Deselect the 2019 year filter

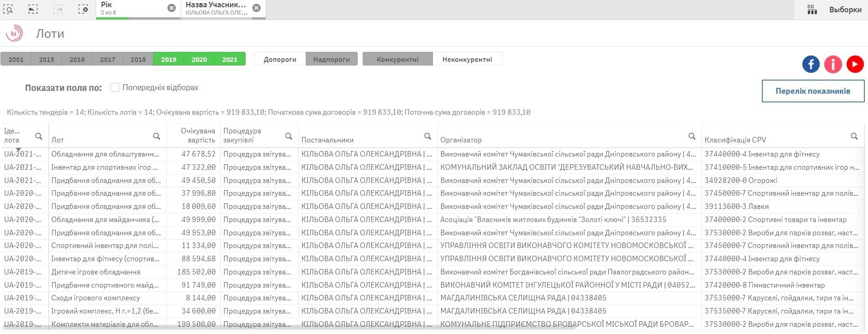coord(169,59)
